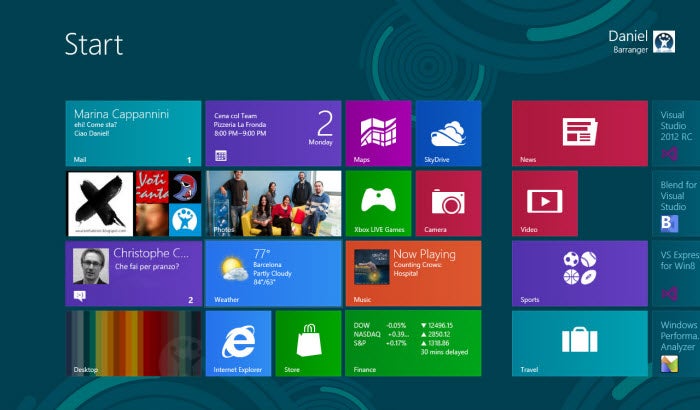700x410 pixels.
Task: Open VS Express for Win8 tile
Action: (676, 273)
